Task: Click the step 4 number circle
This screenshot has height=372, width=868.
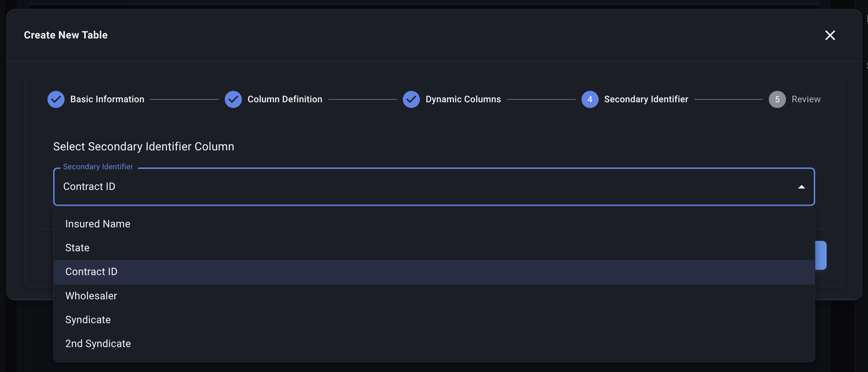Action: pos(590,99)
